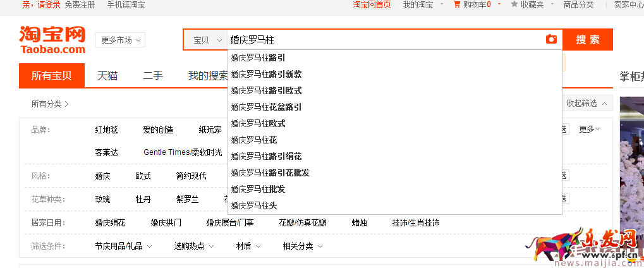Open the 相关分类 filter dropdown

pyautogui.click(x=302, y=246)
